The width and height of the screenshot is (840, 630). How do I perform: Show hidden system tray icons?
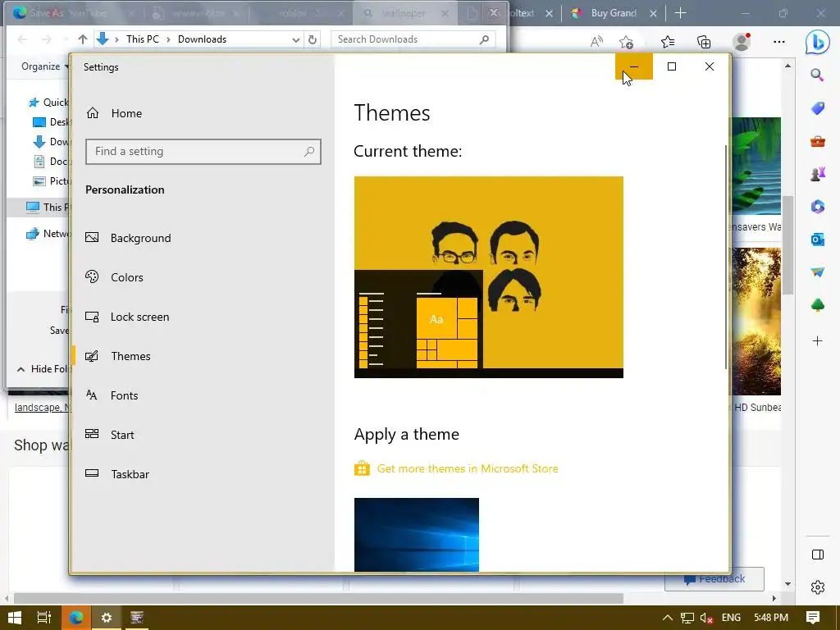point(668,618)
